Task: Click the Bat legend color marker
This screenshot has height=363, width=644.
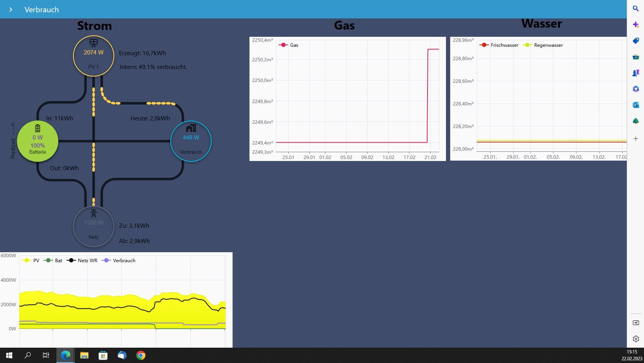Action: pos(48,261)
